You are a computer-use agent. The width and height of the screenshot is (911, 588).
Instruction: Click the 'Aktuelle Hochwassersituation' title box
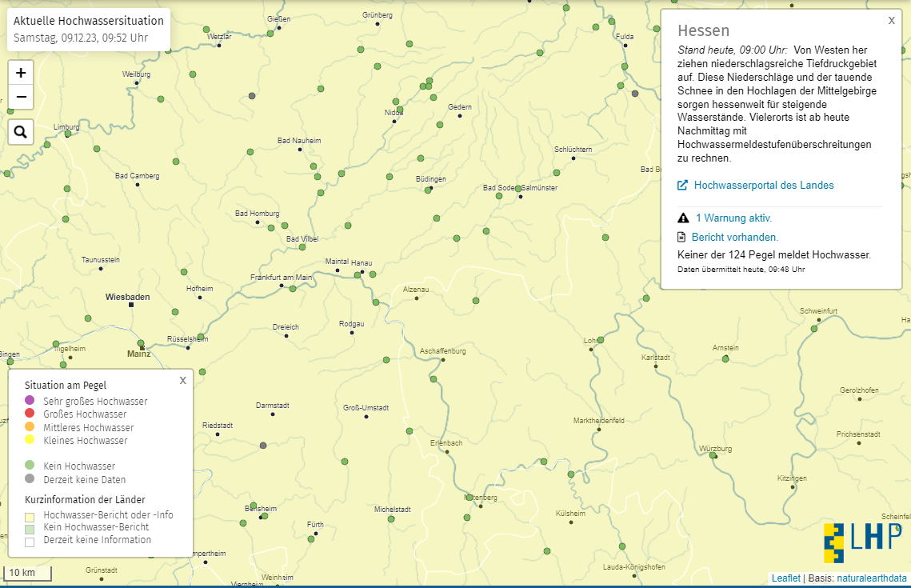89,30
